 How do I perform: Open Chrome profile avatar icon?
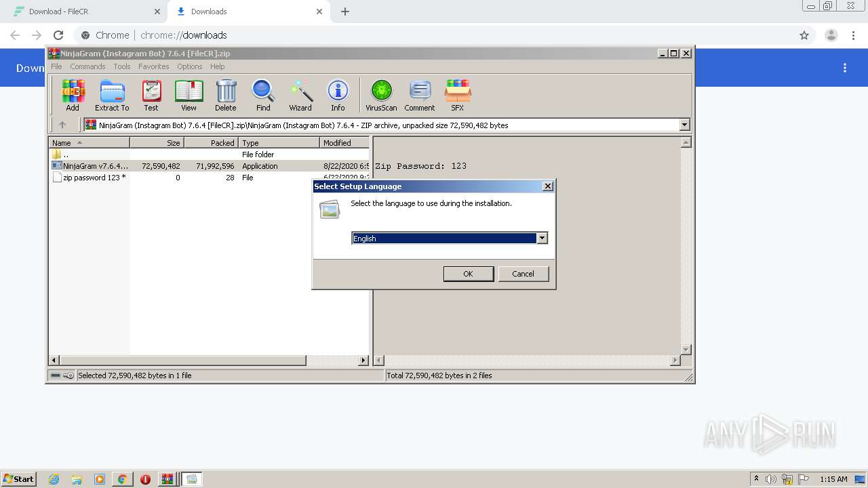click(x=831, y=35)
